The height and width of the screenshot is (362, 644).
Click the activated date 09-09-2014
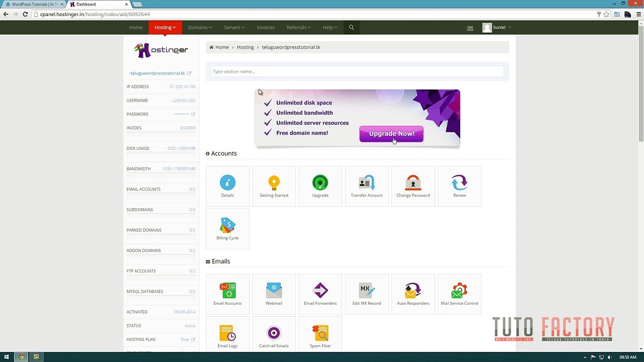[x=185, y=312]
